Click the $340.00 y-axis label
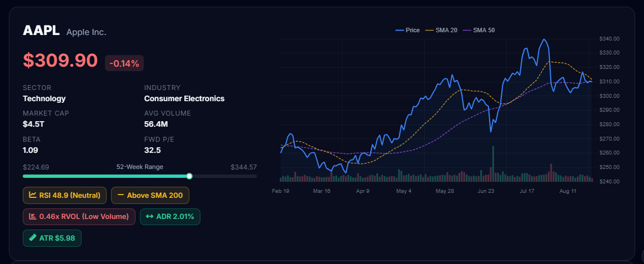This screenshot has height=264, width=644. 609,39
